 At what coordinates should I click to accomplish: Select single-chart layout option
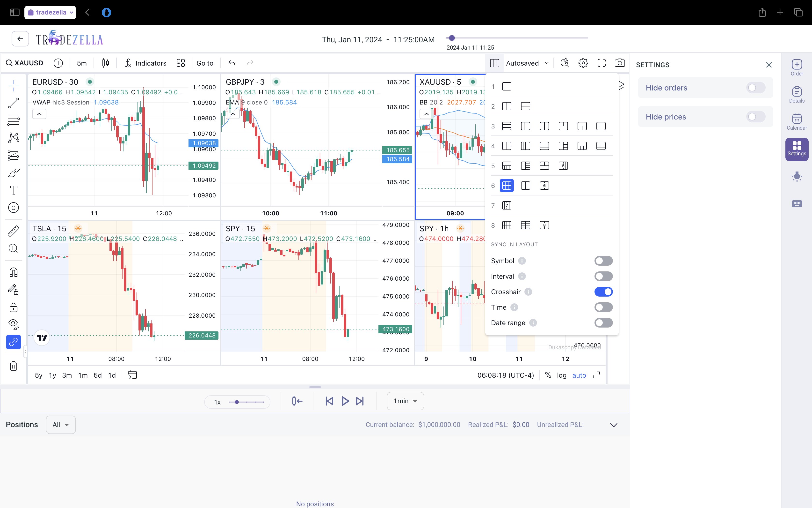[507, 86]
